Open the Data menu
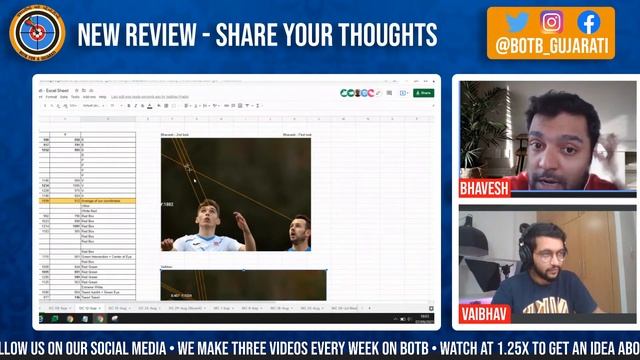 click(x=64, y=97)
